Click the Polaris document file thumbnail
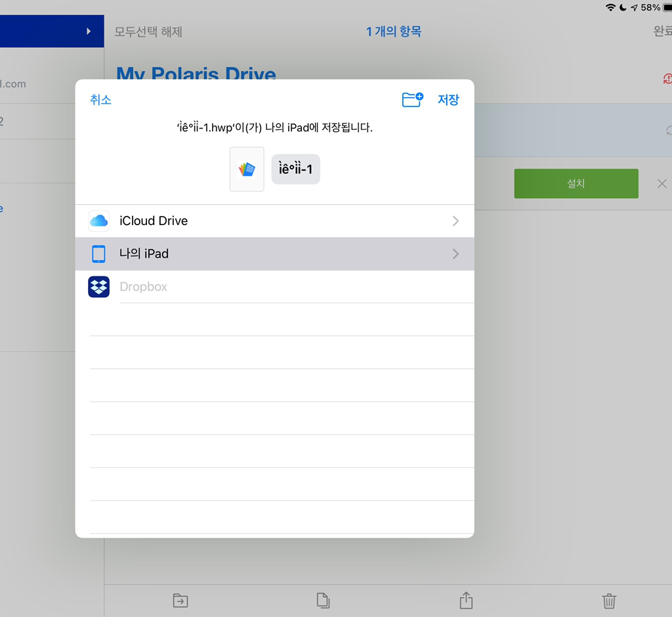Viewport: 672px width, 617px height. point(247,169)
